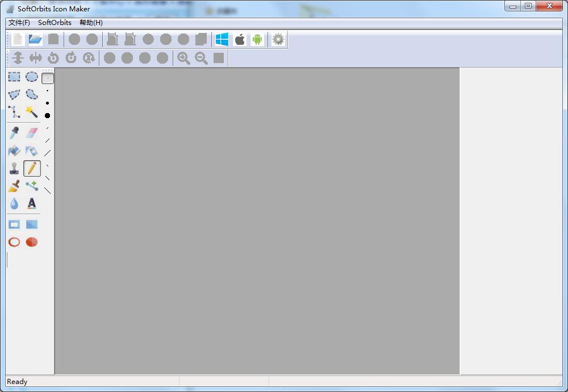Choose the text tool
Screen dimensions: 568x392
click(x=32, y=205)
